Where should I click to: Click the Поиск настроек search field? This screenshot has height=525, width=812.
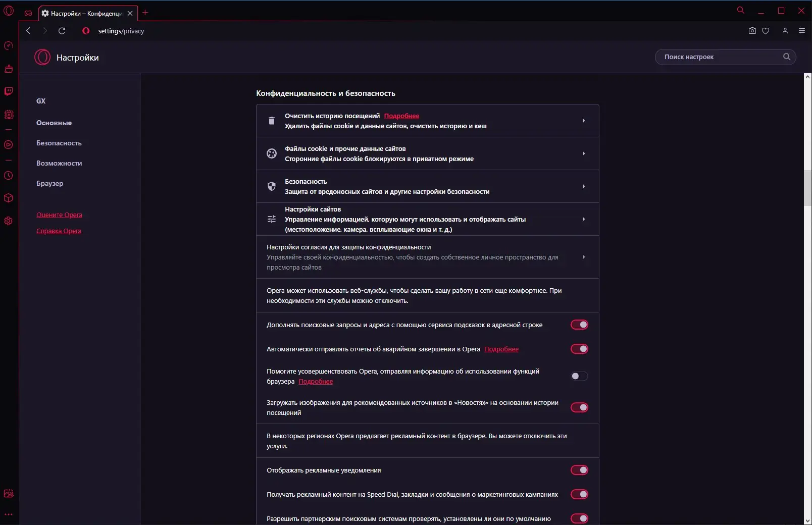coord(725,57)
